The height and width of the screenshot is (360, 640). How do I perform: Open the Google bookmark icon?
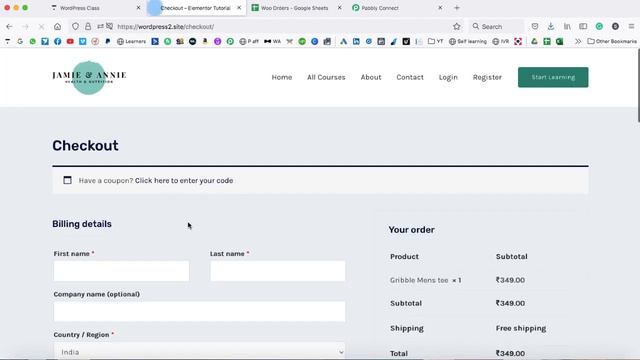[x=20, y=41]
